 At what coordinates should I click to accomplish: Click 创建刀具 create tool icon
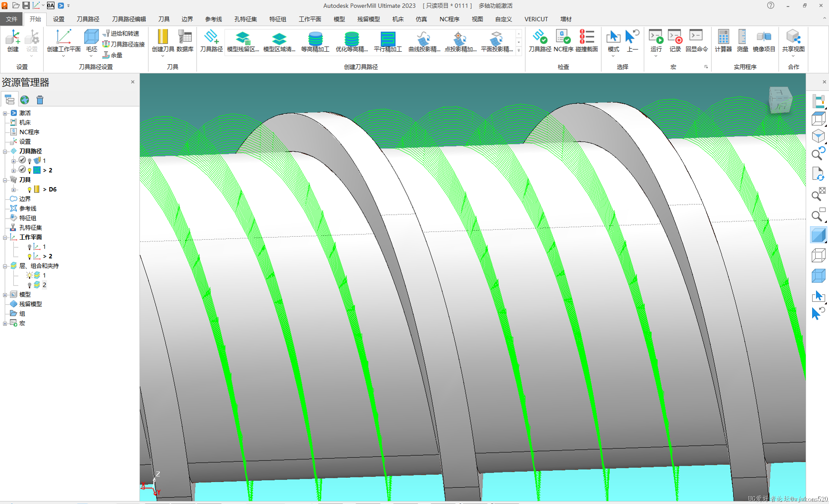[x=163, y=41]
